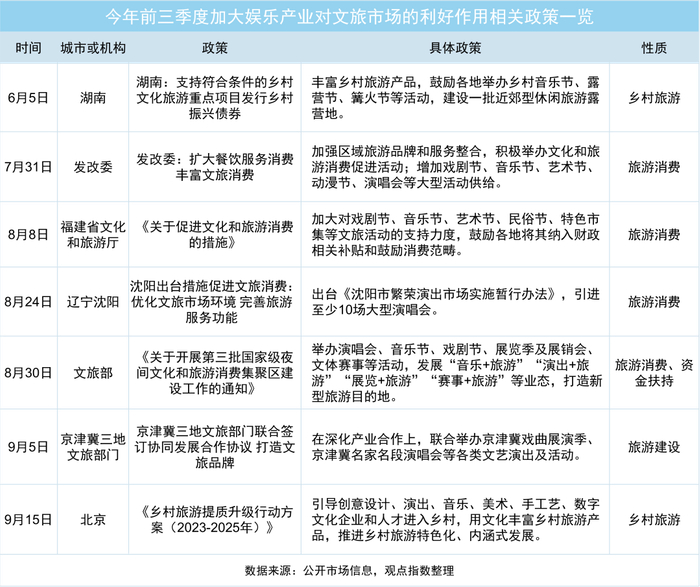Click the 丰富乡村旅游产品 detail cell
700x587 pixels.
(455, 98)
